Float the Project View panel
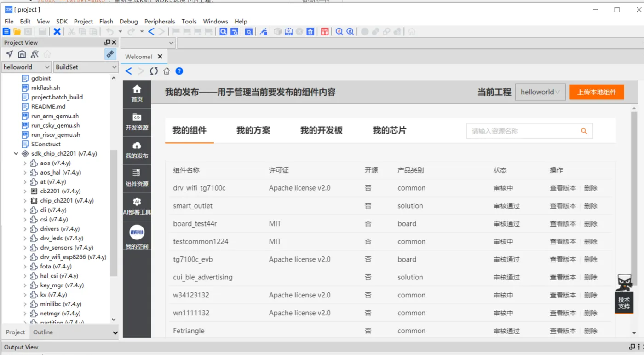The image size is (644, 355). 107,42
